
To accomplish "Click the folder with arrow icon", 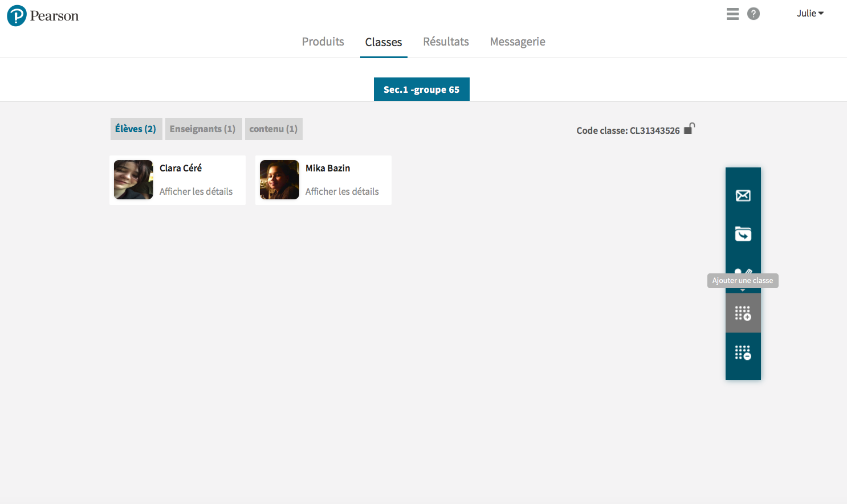I will (743, 234).
